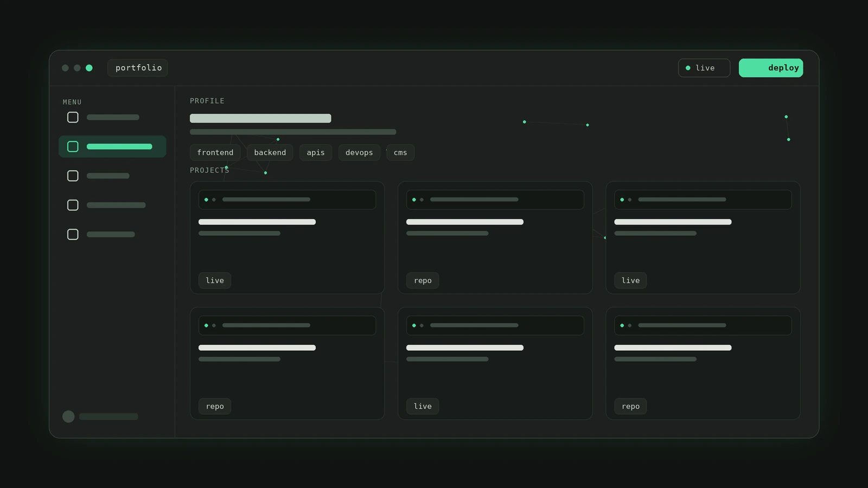Select the apis skill tag
Image resolution: width=868 pixels, height=488 pixels.
pyautogui.click(x=316, y=152)
